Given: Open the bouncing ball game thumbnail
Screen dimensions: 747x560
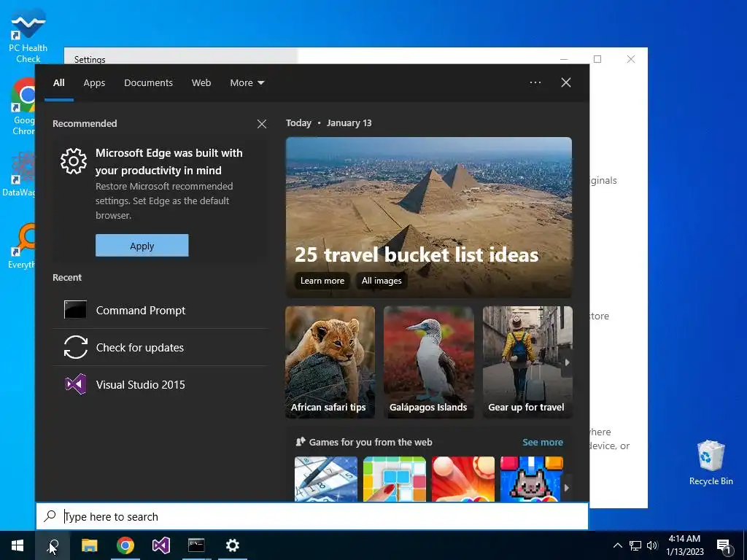Looking at the screenshot, I should (x=463, y=479).
